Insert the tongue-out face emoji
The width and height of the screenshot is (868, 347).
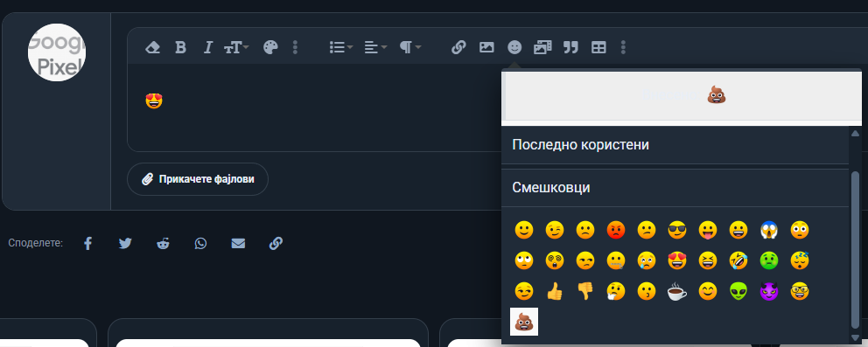click(708, 230)
